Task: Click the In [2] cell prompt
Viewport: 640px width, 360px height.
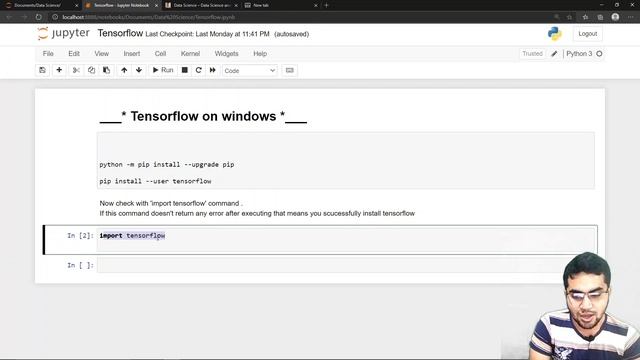Action: tap(80, 236)
